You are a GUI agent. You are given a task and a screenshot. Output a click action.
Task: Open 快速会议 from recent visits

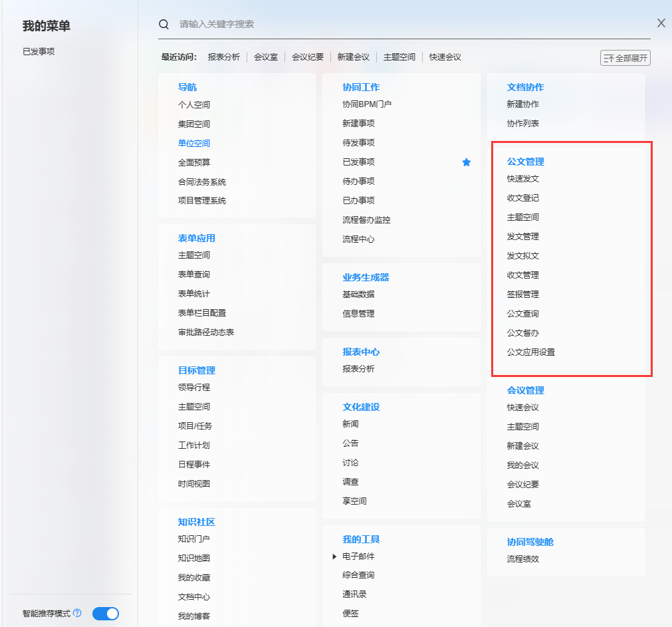(x=445, y=57)
